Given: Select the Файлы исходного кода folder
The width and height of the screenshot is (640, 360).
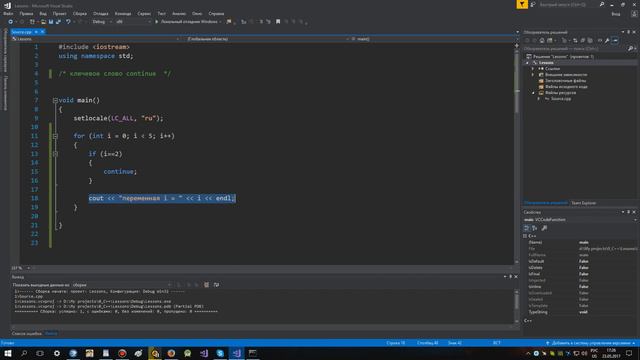Looking at the screenshot, I should click(563, 87).
